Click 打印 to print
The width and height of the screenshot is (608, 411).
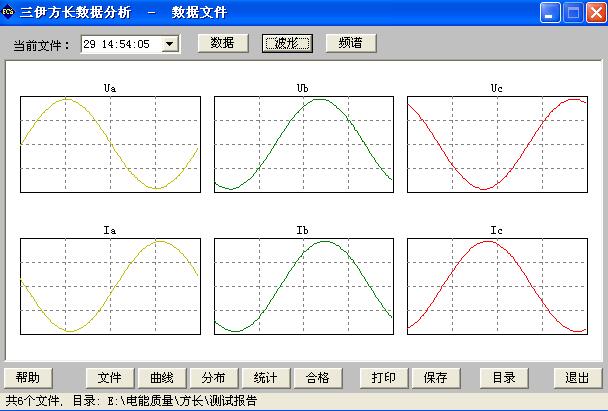click(384, 378)
